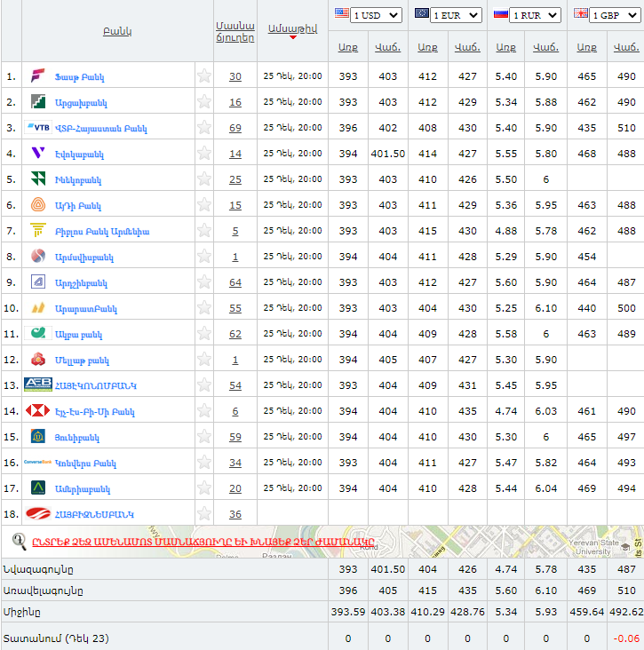The width and height of the screenshot is (644, 650).
Task: Click the AEB bank logo in row 13
Action: coord(38,384)
